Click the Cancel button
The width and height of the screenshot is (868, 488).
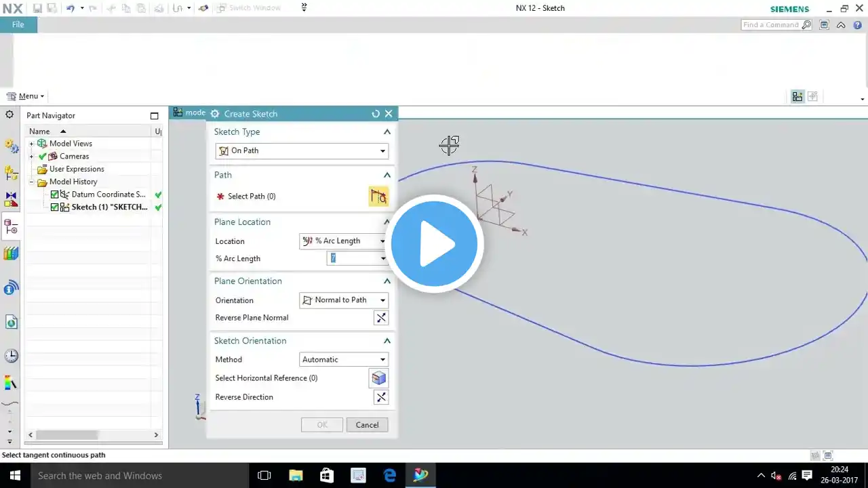coord(368,425)
